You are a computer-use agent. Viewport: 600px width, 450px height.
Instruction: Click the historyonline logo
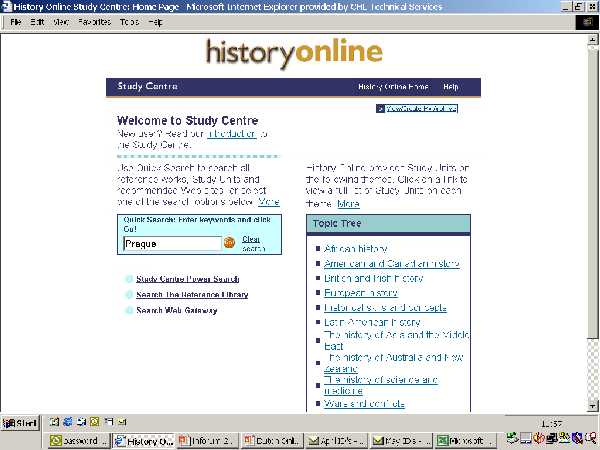(x=294, y=53)
